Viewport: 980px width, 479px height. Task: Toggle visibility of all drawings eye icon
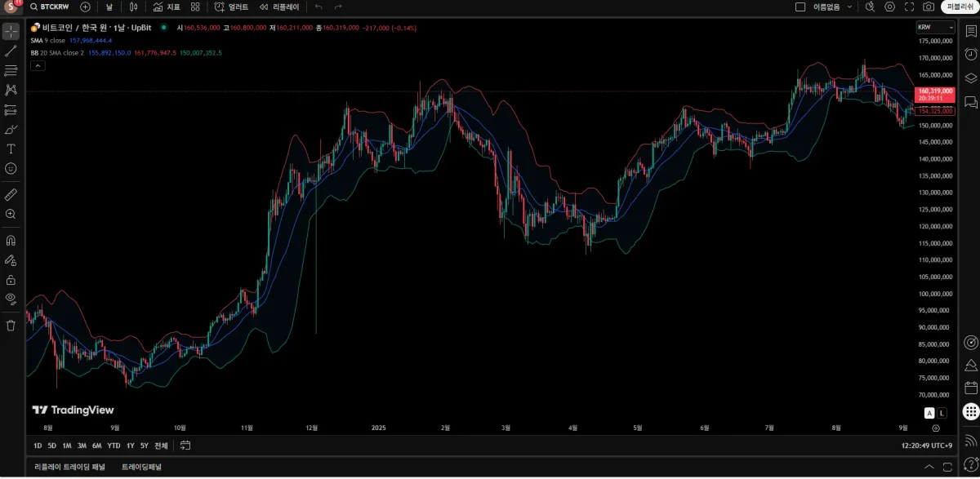click(11, 299)
